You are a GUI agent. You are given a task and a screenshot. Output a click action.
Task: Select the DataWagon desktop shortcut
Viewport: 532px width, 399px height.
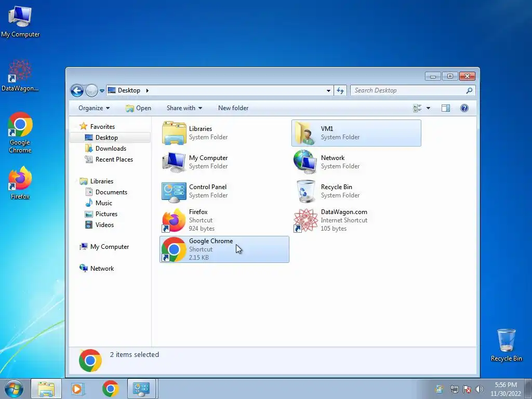[20, 76]
